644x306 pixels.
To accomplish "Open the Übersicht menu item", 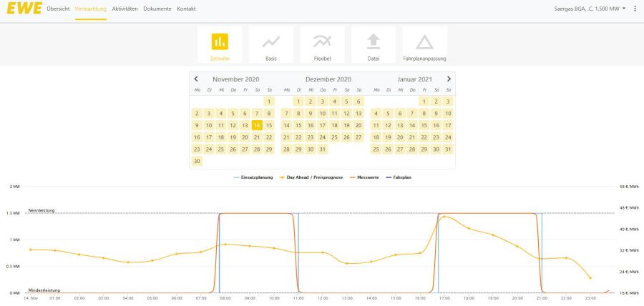I will 58,9.
